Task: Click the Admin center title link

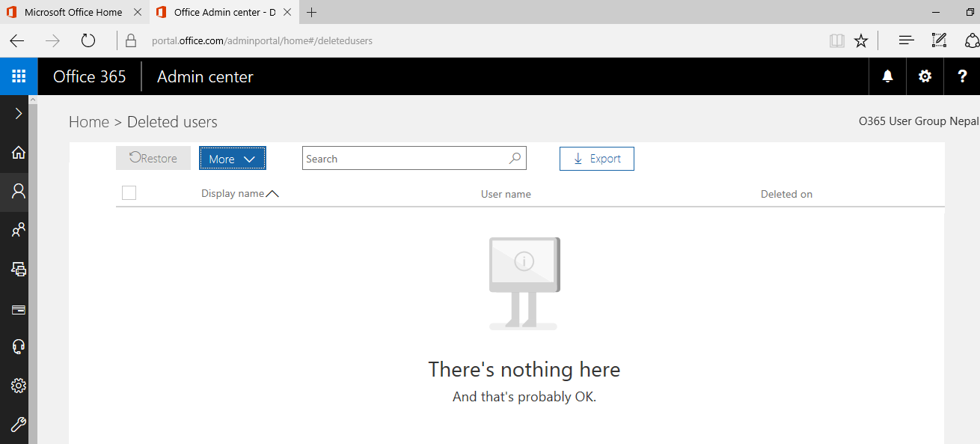Action: [205, 76]
